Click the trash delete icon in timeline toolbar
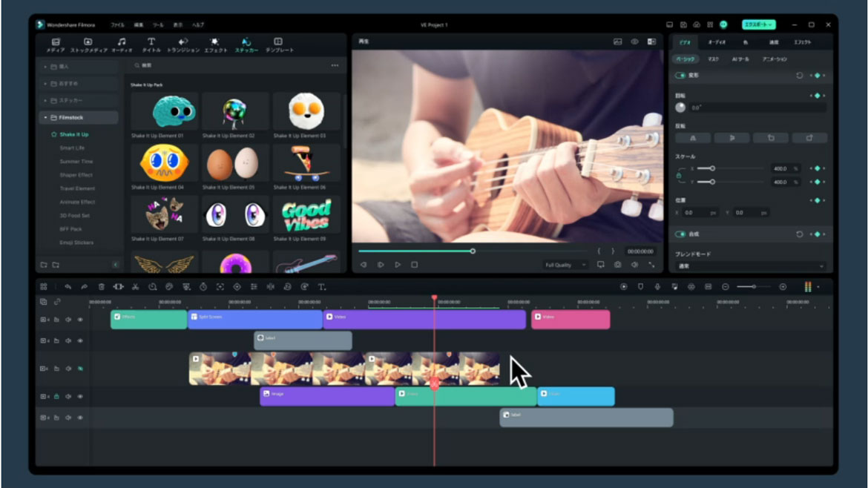 [101, 287]
